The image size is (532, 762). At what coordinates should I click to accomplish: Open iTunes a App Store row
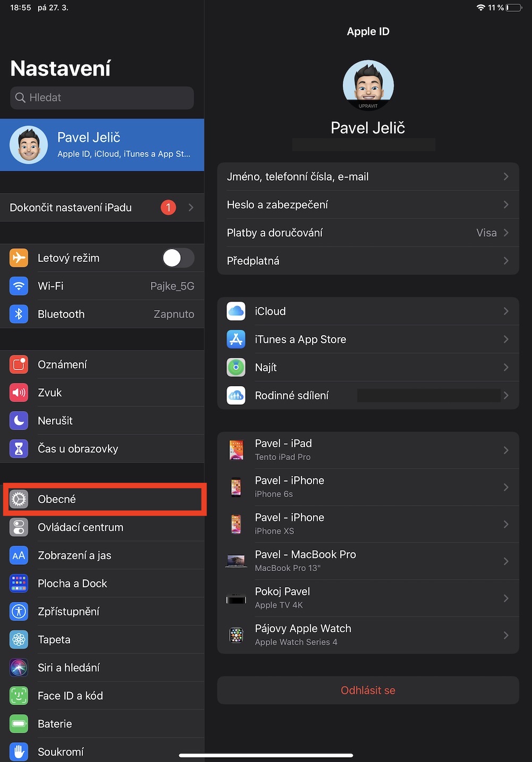pyautogui.click(x=368, y=339)
